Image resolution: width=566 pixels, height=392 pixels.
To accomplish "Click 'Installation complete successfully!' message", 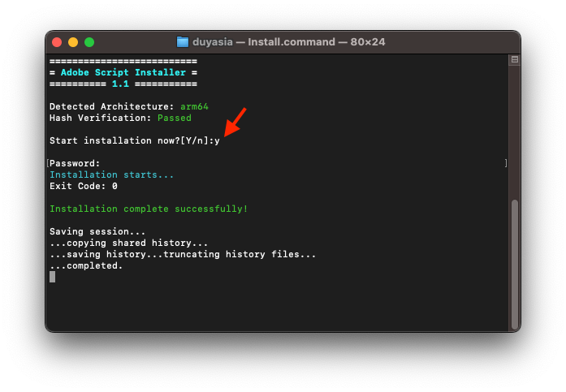I will 149,209.
